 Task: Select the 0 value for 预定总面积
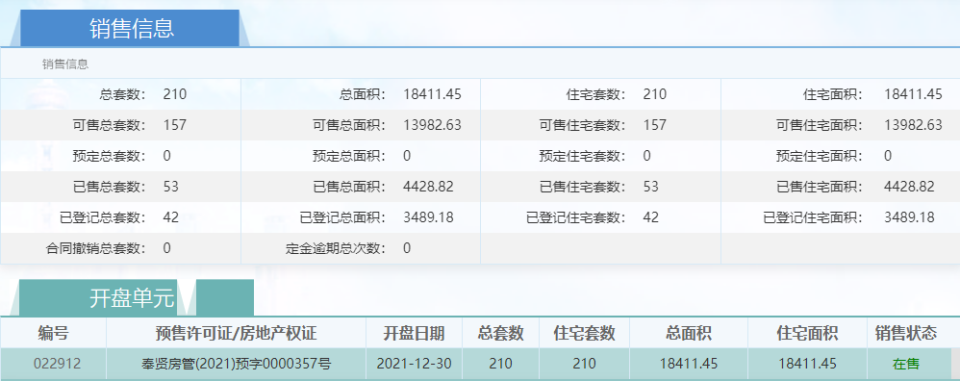tap(407, 156)
